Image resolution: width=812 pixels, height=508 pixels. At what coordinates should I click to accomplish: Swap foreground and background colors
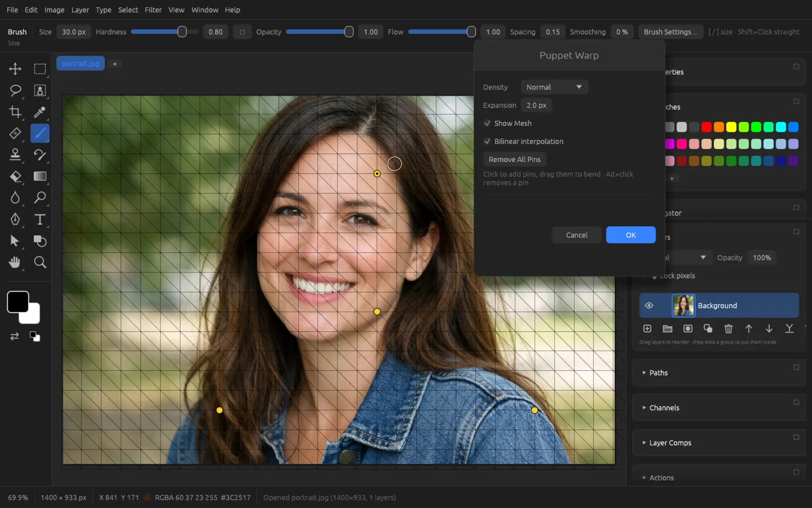tap(14, 336)
